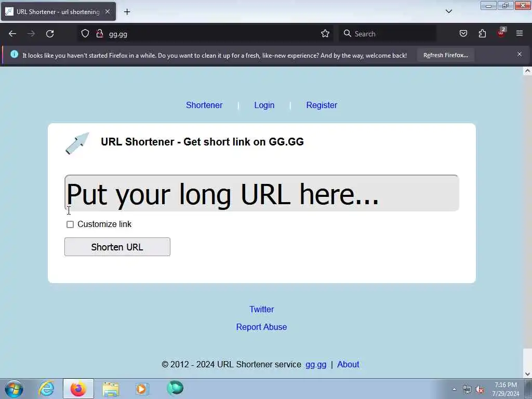This screenshot has width=532, height=399.
Task: Open the Report Abuse link
Action: 262,327
